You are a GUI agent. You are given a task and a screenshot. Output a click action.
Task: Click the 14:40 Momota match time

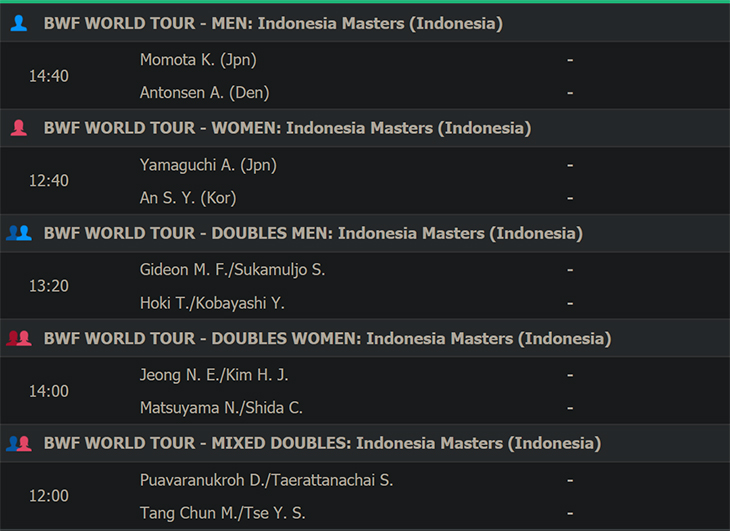click(x=49, y=76)
